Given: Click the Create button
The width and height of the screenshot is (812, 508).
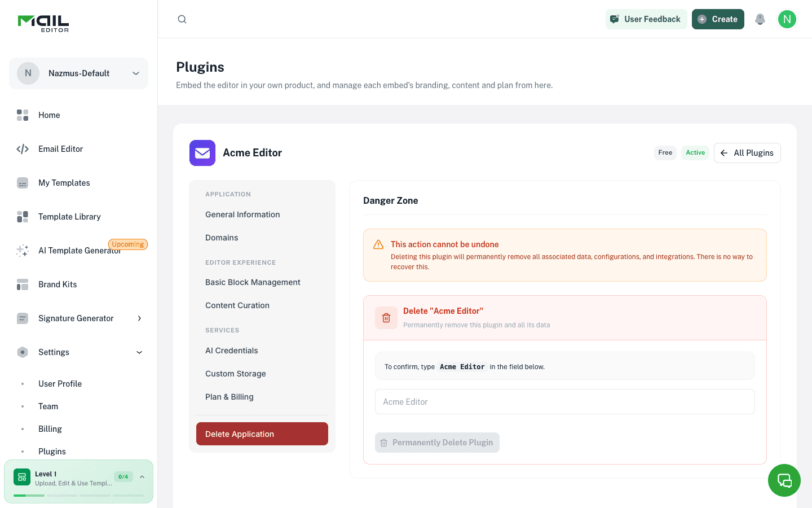Looking at the screenshot, I should coord(718,19).
